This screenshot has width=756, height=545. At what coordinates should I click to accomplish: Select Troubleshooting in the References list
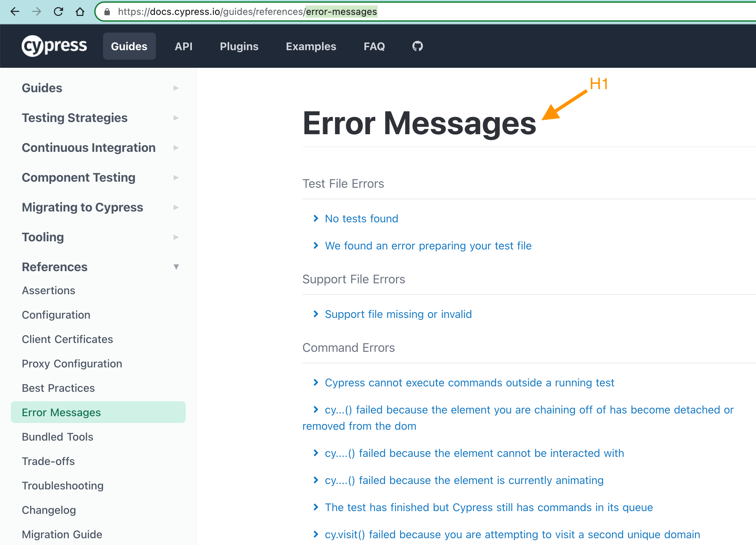point(63,486)
